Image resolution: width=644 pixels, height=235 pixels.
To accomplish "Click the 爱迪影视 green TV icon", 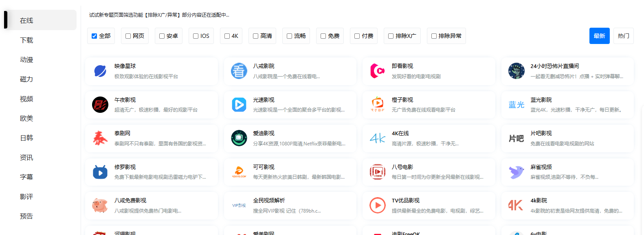I will (239, 138).
